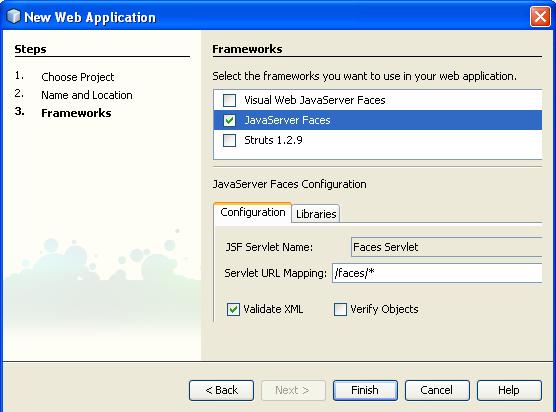Click the Steps heading
556x412 pixels.
(x=30, y=49)
